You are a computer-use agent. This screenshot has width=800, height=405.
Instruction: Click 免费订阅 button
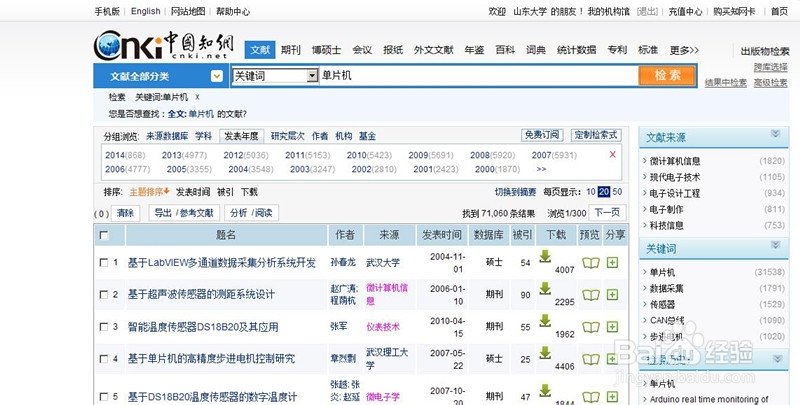(542, 135)
